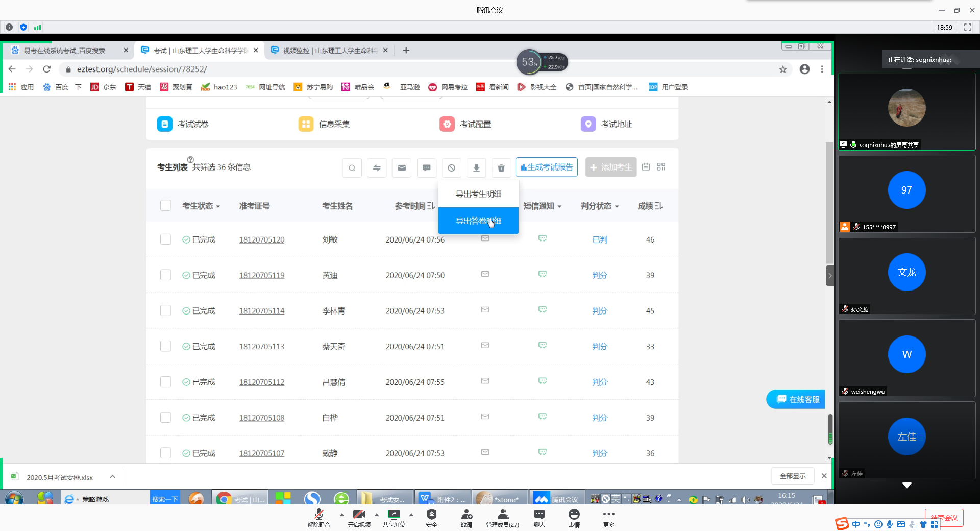
Task: Open 管理成员(27) members panel
Action: pos(502,517)
